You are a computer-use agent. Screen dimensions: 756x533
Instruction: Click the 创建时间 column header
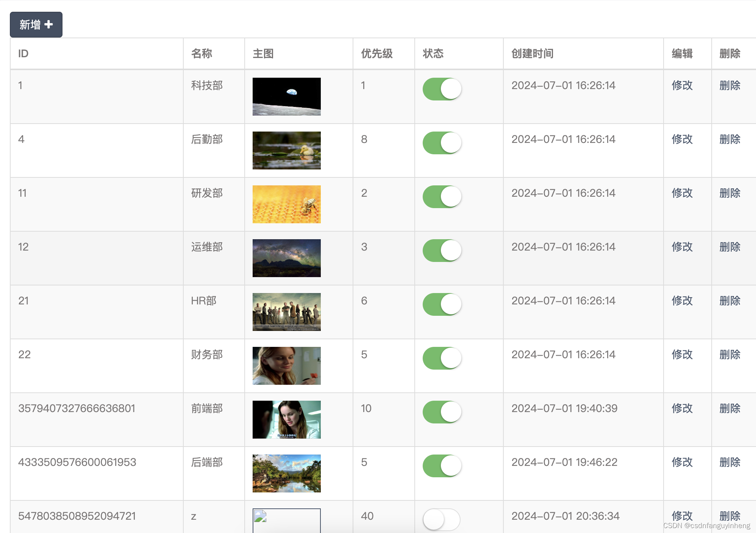tap(532, 53)
